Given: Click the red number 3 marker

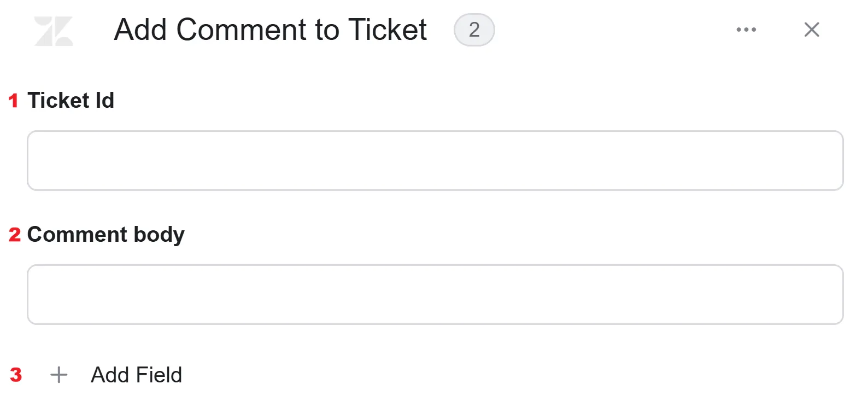Looking at the screenshot, I should click(x=16, y=375).
